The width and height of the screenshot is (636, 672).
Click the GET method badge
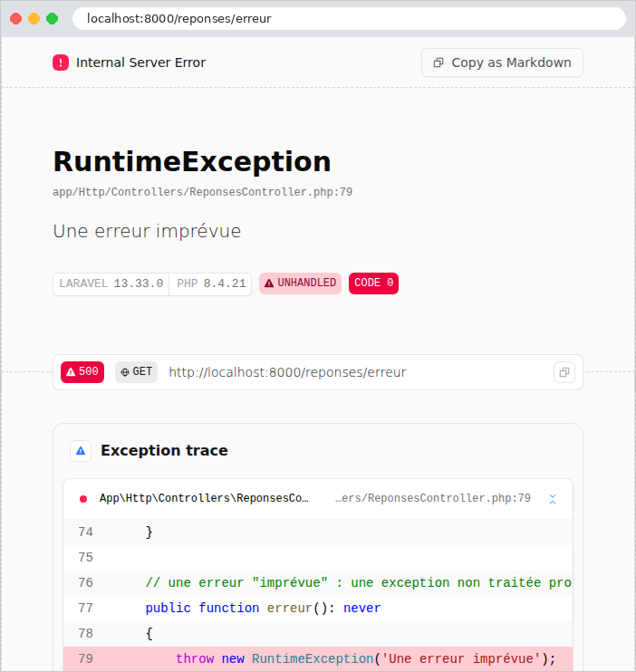coord(137,371)
